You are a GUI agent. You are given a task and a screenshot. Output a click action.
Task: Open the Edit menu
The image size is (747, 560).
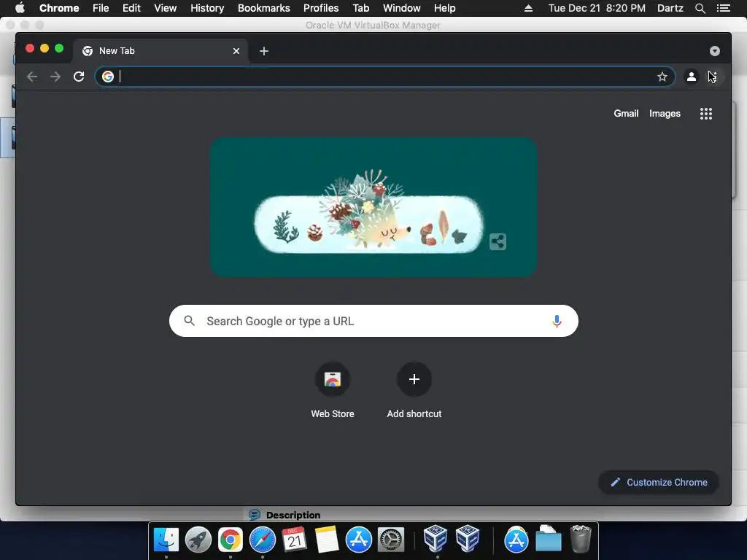click(131, 8)
